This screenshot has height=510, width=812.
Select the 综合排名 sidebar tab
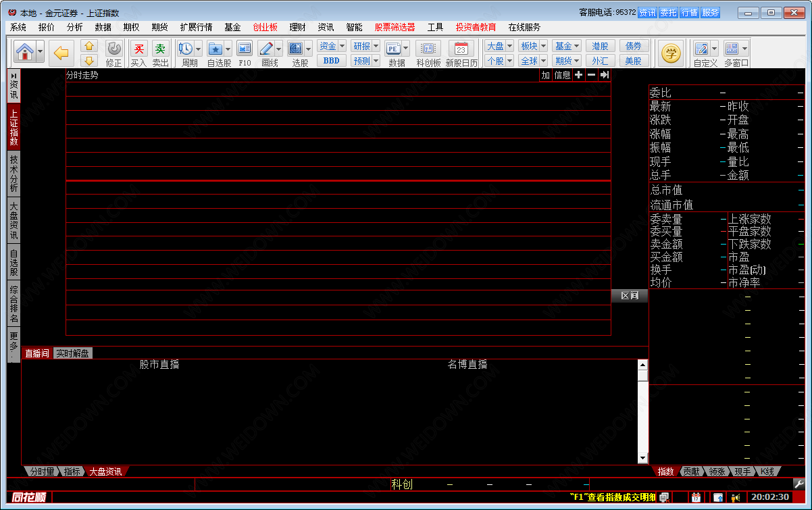click(14, 304)
